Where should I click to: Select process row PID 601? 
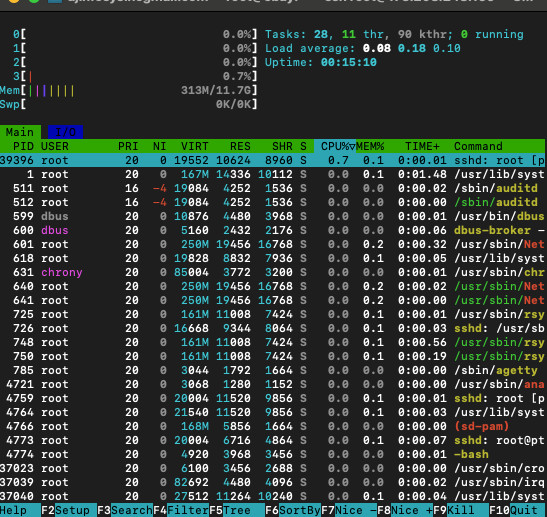[x=272, y=244]
